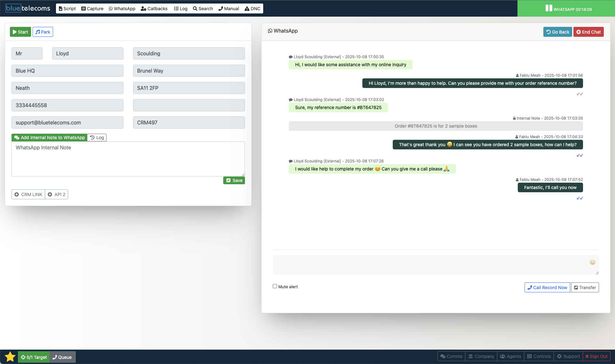This screenshot has width=615, height=364.
Task: Click the star icon in the bottom bar
Action: [9, 356]
